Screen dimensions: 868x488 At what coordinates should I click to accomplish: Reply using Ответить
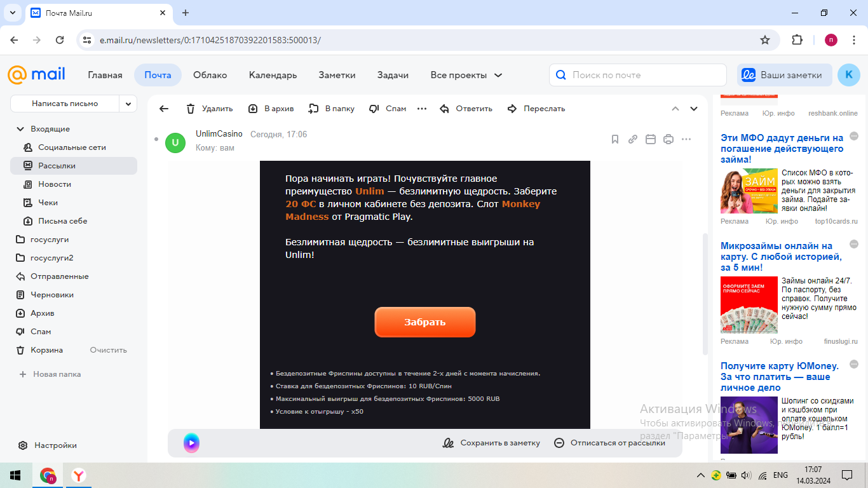point(466,109)
